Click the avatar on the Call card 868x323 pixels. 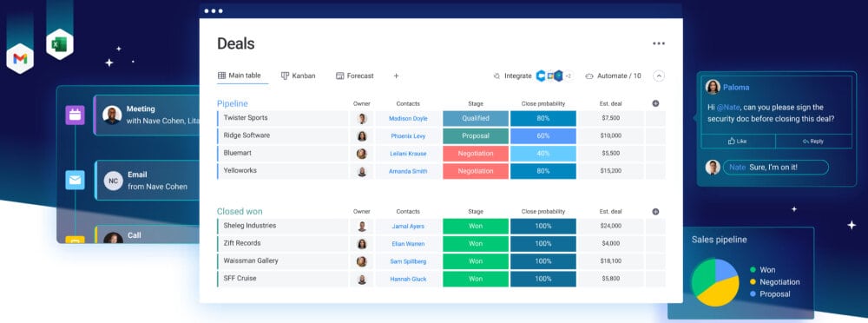[x=114, y=238]
